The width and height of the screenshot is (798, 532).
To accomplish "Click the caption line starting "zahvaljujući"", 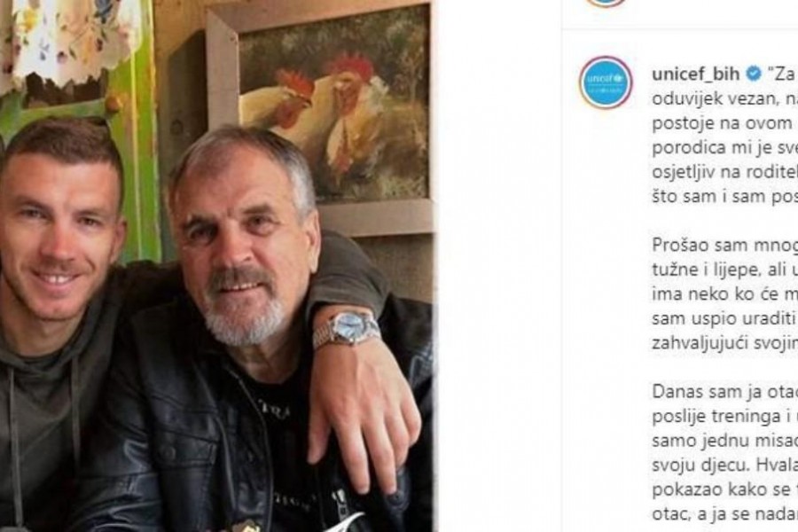I will 724,343.
